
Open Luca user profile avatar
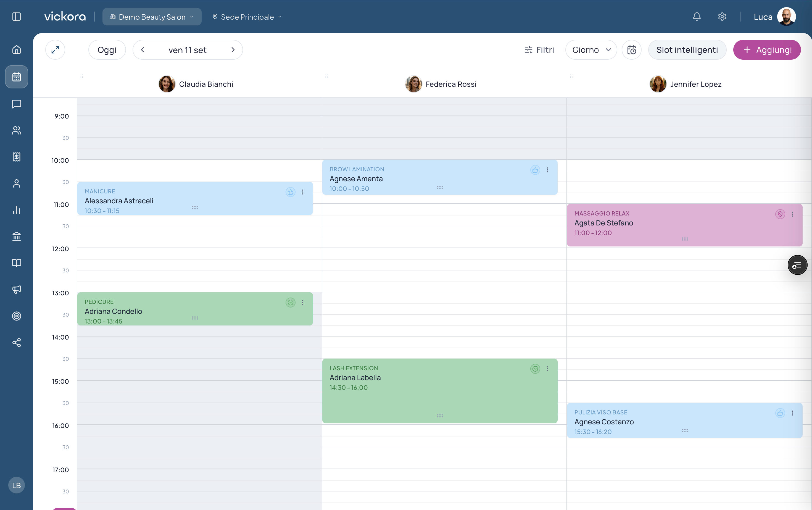(786, 17)
